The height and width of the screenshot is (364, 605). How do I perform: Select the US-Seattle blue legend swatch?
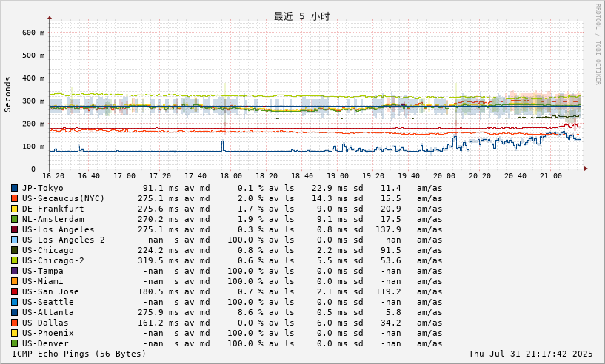14,303
